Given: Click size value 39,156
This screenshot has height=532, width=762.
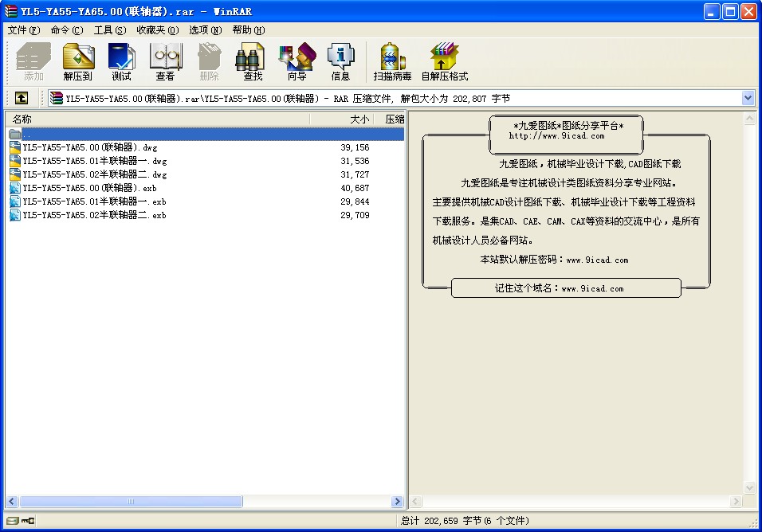Looking at the screenshot, I should point(355,147).
